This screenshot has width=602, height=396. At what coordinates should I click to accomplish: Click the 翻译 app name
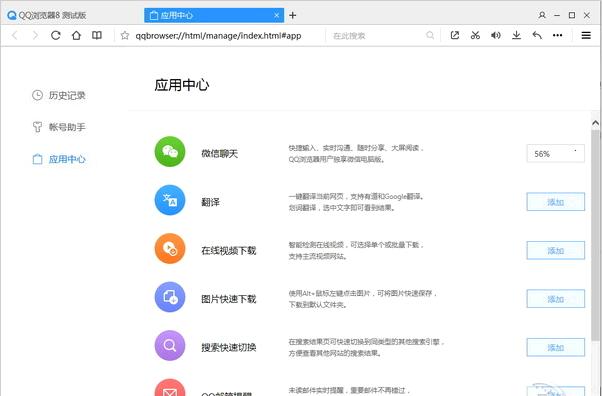click(x=210, y=202)
